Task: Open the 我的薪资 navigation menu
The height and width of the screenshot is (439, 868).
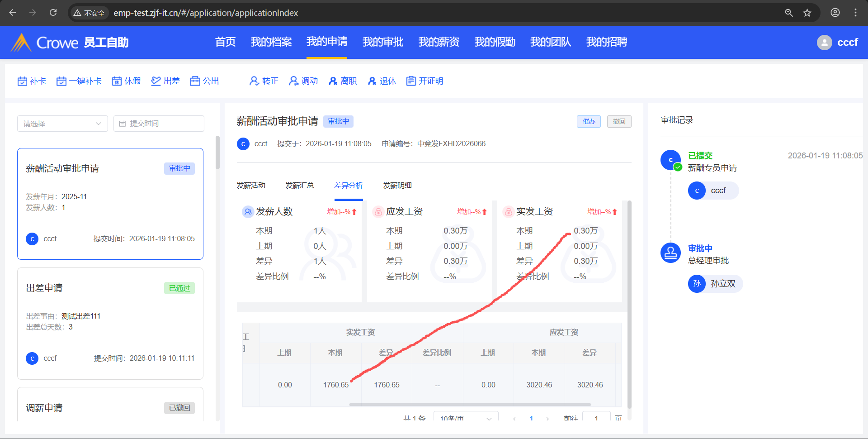Action: pos(439,42)
